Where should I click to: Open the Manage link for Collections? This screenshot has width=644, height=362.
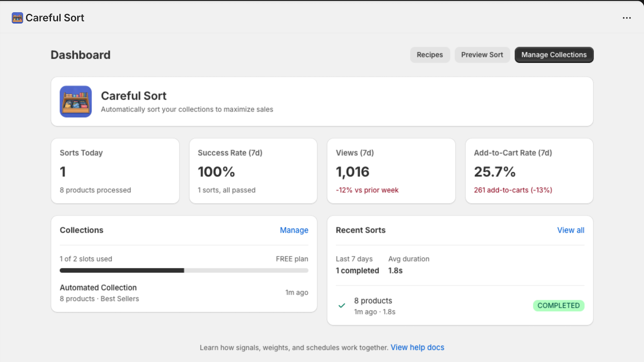[294, 230]
